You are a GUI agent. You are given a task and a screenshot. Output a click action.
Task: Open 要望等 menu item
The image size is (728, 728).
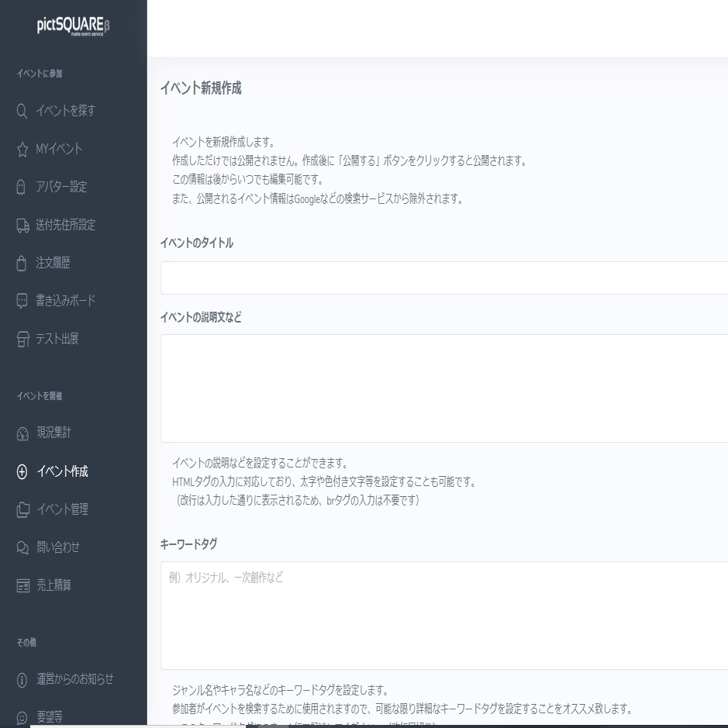[50, 717]
